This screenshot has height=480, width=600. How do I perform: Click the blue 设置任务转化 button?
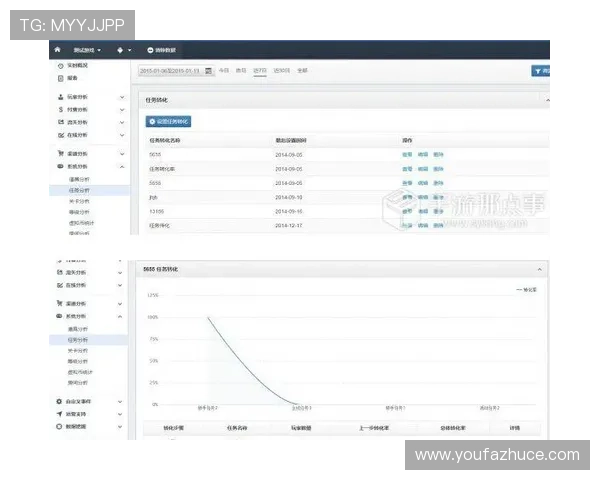click(x=168, y=121)
